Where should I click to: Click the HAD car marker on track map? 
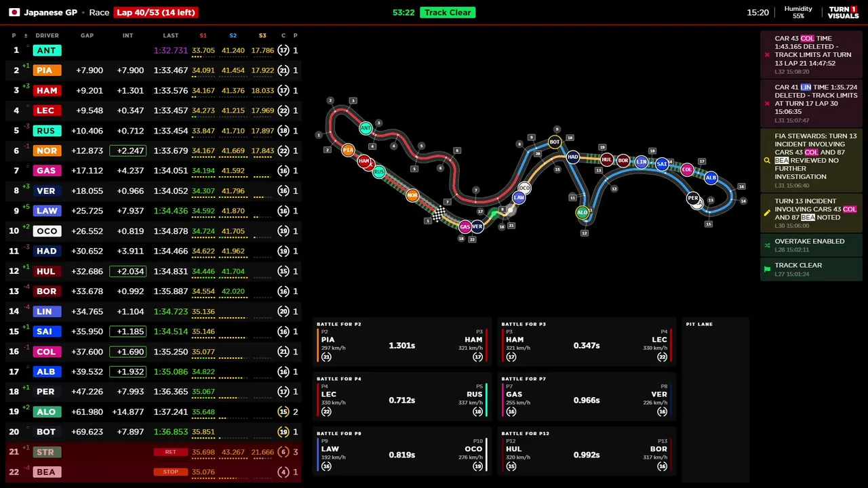[x=573, y=157]
